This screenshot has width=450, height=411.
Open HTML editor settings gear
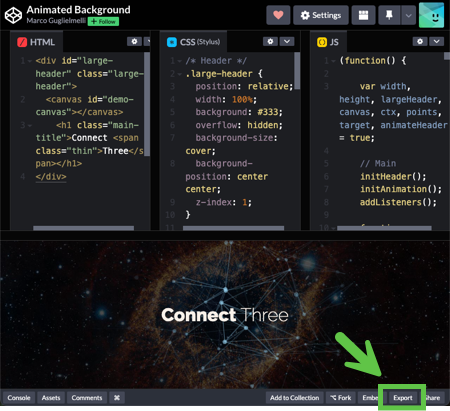coord(134,42)
